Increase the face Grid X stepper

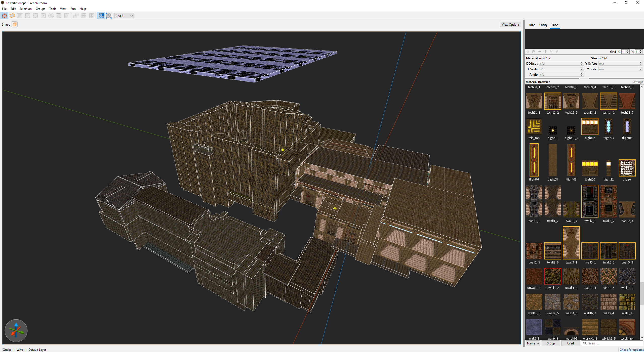pyautogui.click(x=627, y=51)
